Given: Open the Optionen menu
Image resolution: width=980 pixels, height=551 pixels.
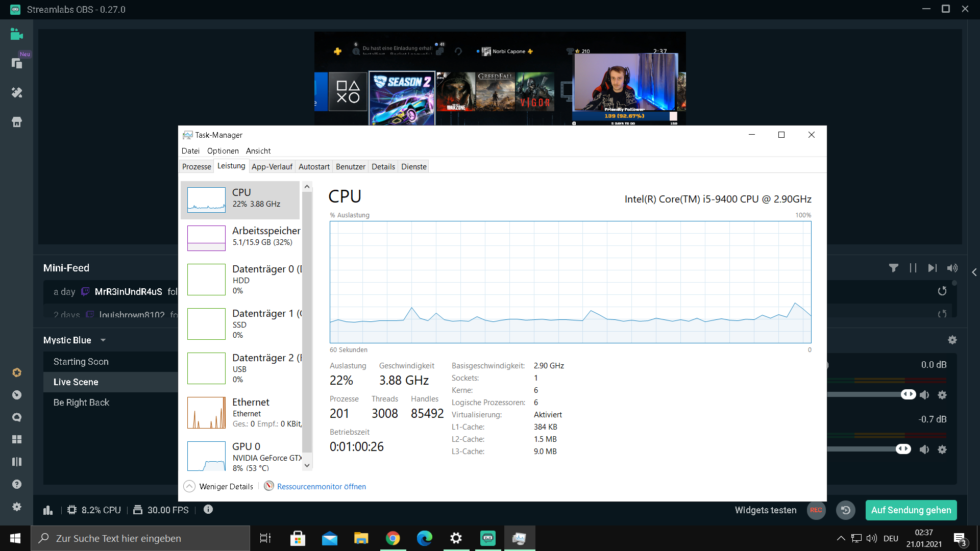Looking at the screenshot, I should tap(223, 151).
